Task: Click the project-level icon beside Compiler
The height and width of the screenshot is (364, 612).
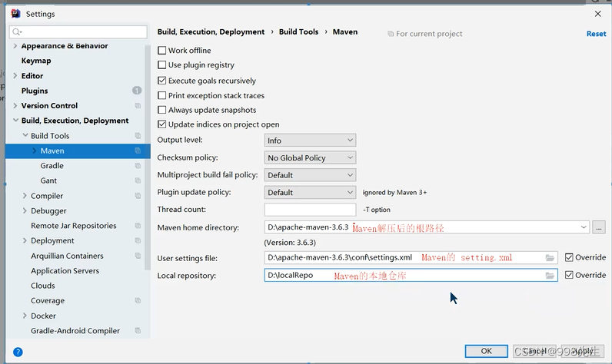Action: coord(138,196)
